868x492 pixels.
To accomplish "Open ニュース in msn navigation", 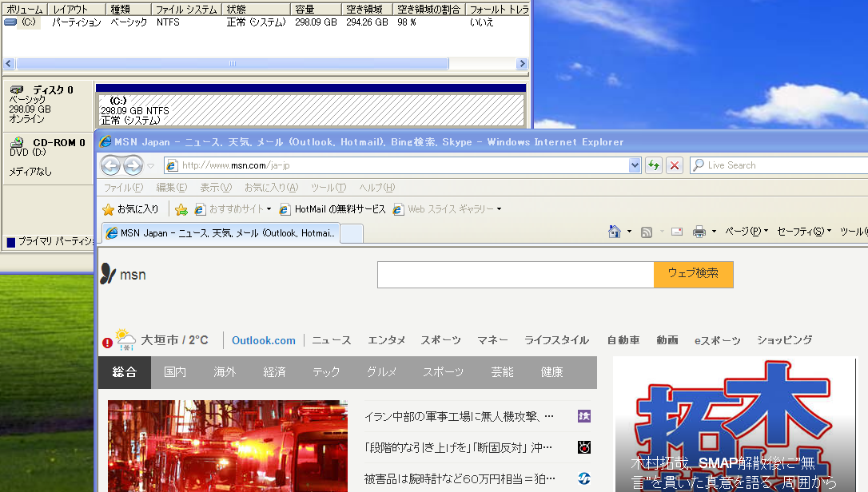I will 332,339.
